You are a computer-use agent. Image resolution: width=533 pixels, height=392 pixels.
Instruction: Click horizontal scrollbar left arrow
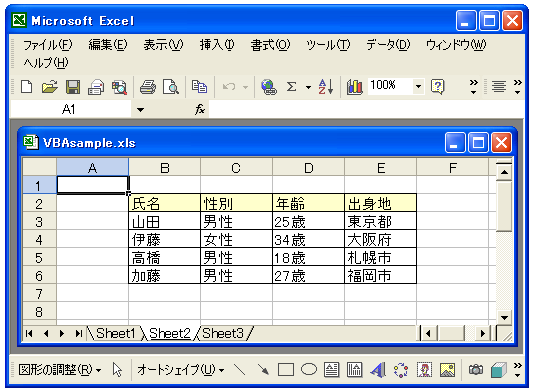pyautogui.click(x=428, y=334)
